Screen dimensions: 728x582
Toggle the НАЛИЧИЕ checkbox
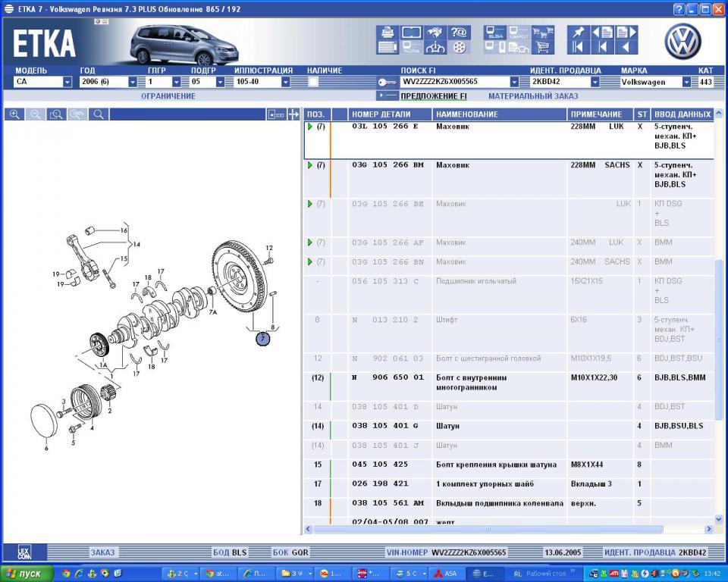click(313, 82)
